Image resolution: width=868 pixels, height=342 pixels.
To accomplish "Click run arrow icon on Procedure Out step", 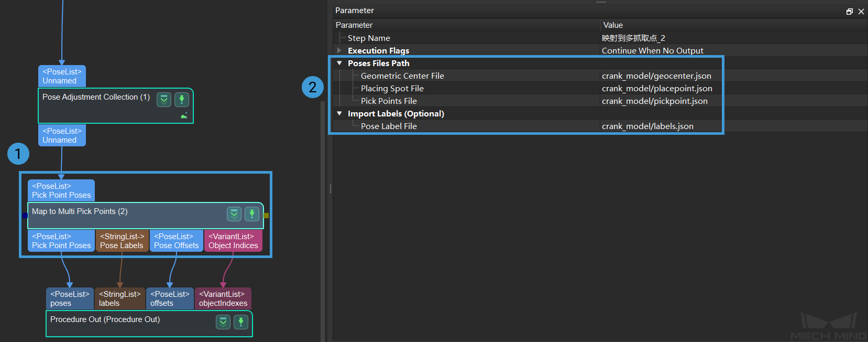I will click(x=241, y=322).
